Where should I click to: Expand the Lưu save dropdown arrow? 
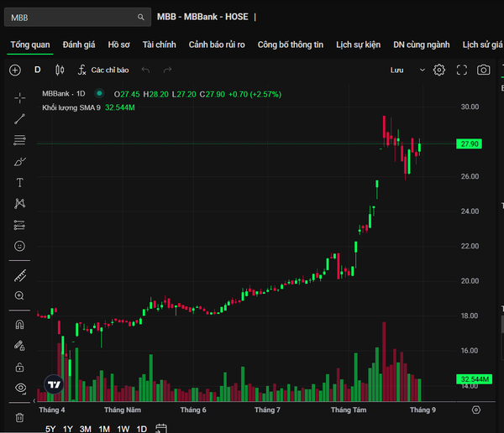coord(423,70)
